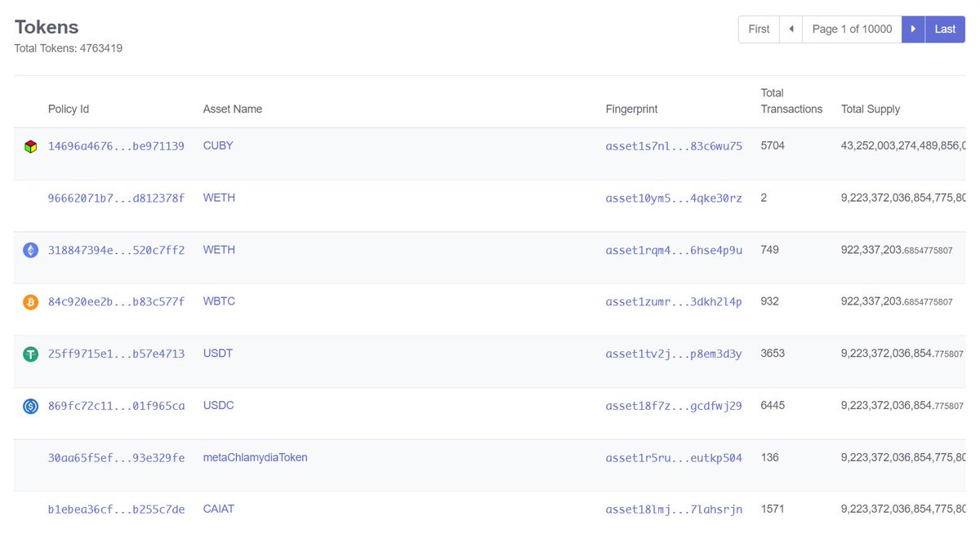Open fingerprint asset1s7nl...83c6wu75
The image size is (980, 543).
pyautogui.click(x=674, y=146)
